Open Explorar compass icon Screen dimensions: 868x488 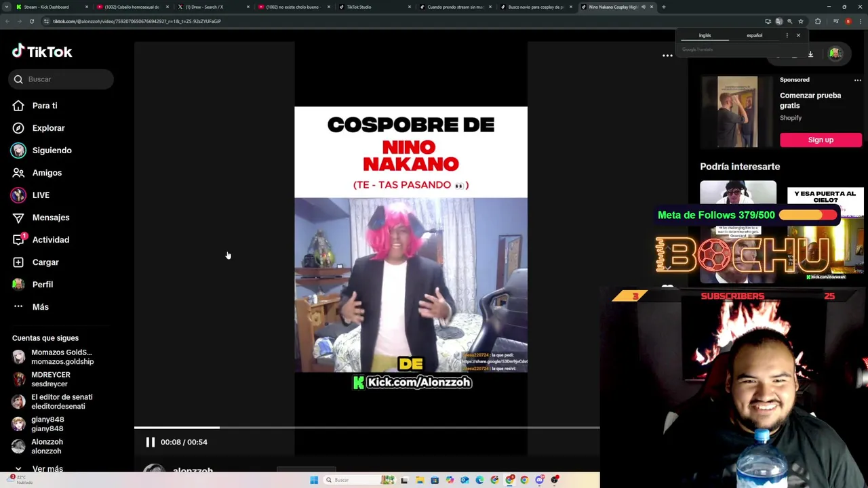point(18,128)
